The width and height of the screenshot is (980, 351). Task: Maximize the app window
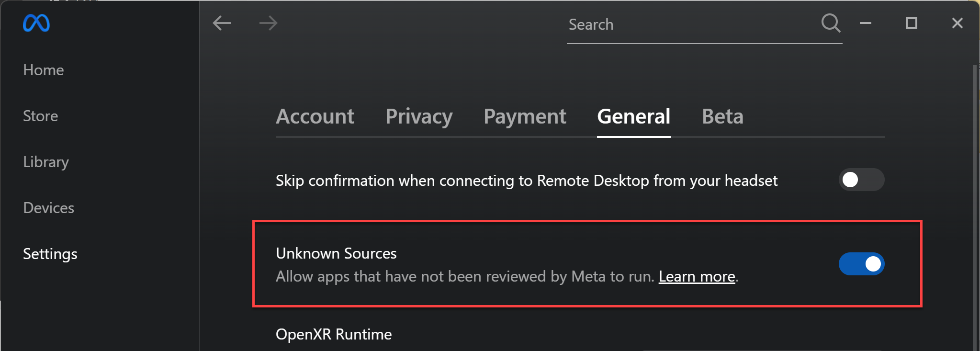[912, 23]
